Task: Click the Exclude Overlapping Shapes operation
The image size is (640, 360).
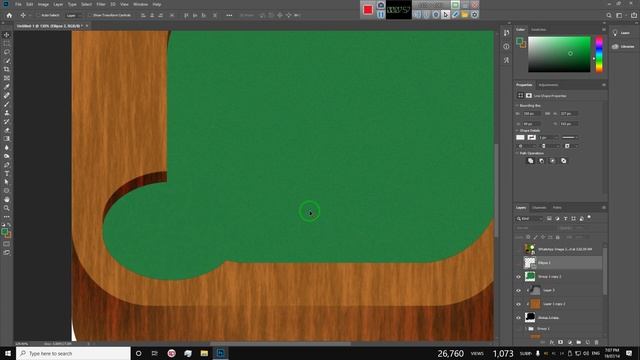Action: point(564,161)
